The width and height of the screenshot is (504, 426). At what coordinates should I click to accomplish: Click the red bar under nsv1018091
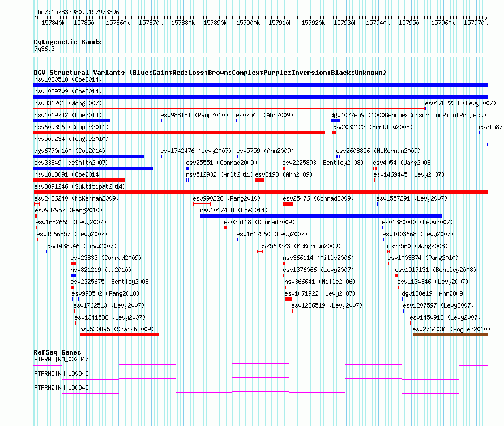tap(79, 180)
